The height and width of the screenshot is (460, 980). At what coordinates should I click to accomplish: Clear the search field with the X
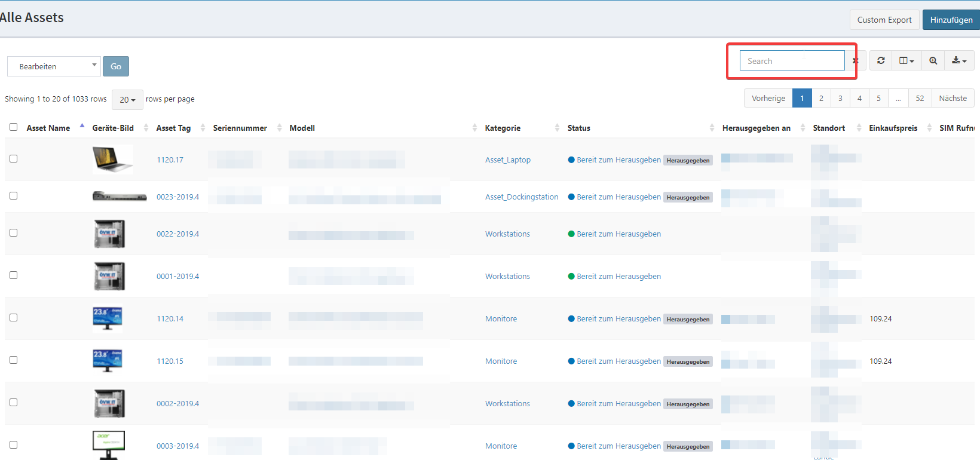pyautogui.click(x=855, y=61)
